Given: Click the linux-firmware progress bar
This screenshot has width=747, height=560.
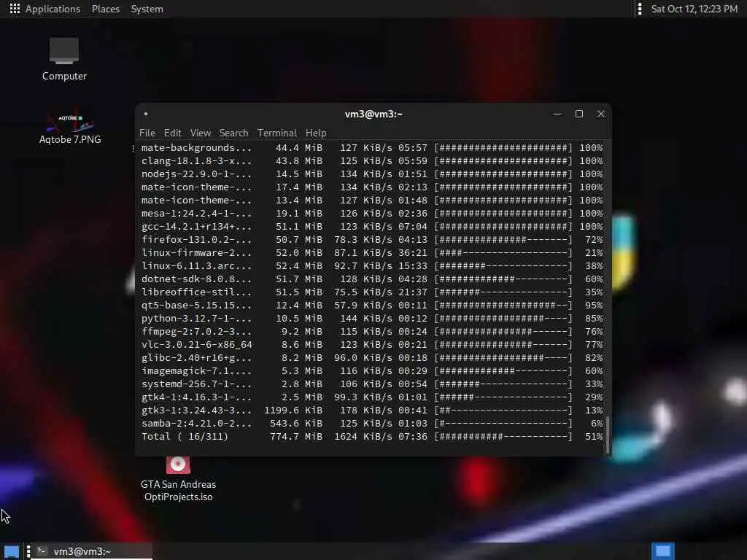Looking at the screenshot, I should click(x=503, y=253).
